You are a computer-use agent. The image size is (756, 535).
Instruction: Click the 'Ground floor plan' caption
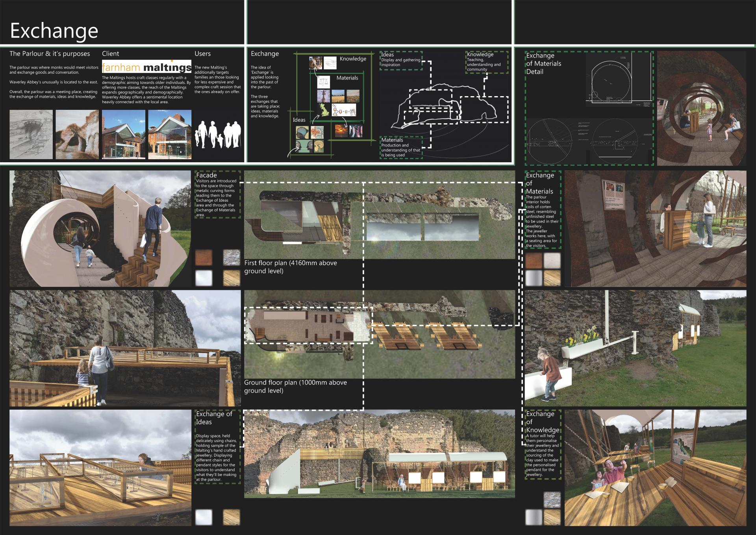[295, 386]
